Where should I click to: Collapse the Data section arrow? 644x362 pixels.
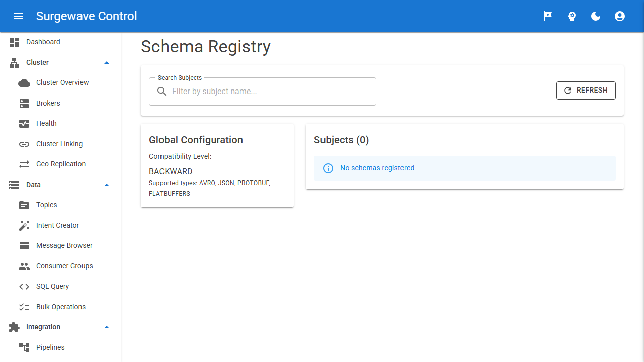pos(107,185)
